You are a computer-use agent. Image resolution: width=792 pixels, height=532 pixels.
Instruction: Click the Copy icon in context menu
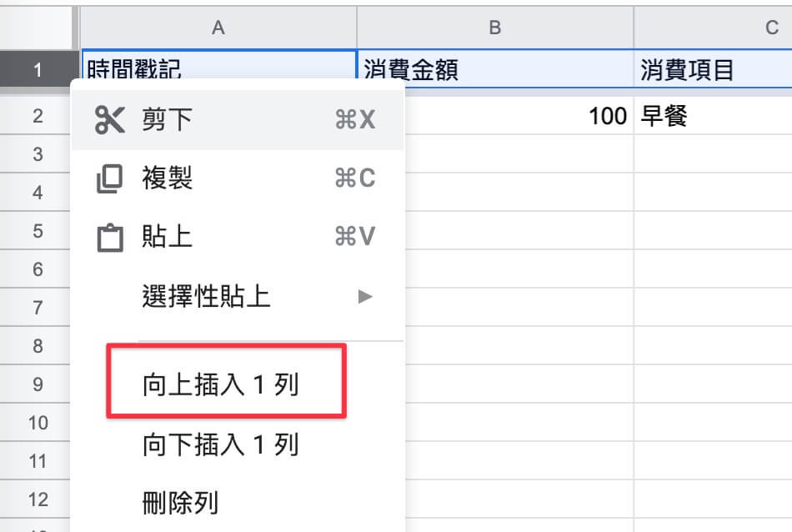coord(109,178)
